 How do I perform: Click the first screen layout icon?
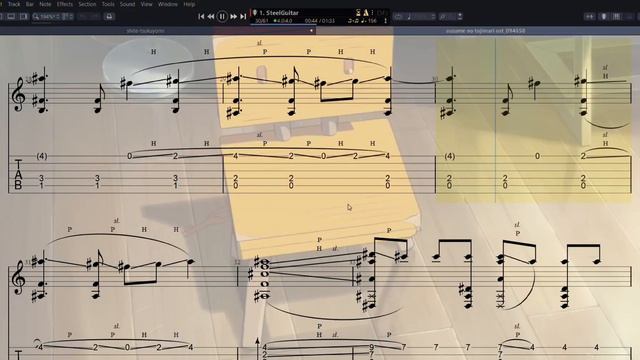pos(11,16)
